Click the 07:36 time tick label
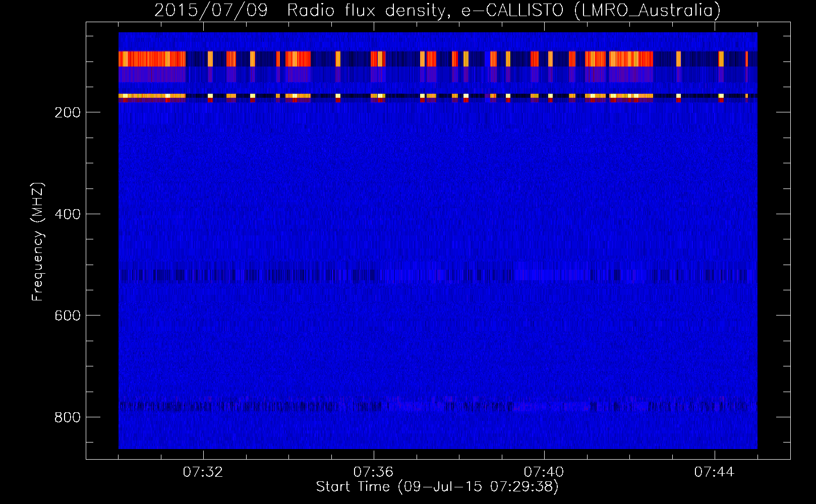The width and height of the screenshot is (816, 504). (x=373, y=472)
